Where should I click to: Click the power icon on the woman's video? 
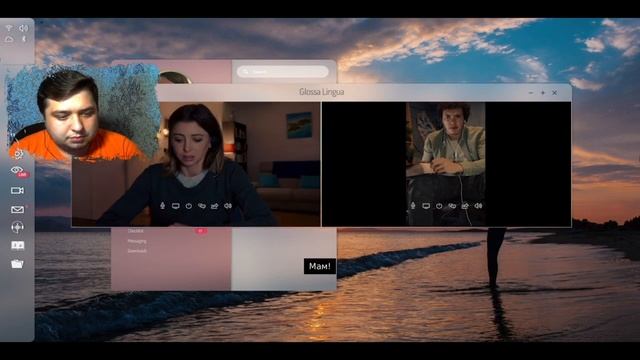189,206
